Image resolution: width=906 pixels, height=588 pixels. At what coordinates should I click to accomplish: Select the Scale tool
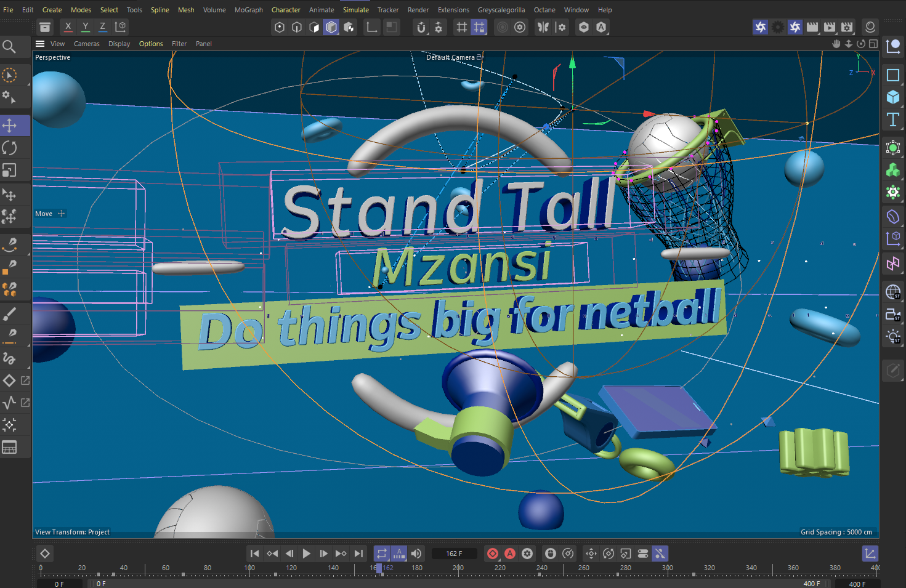pyautogui.click(x=10, y=170)
